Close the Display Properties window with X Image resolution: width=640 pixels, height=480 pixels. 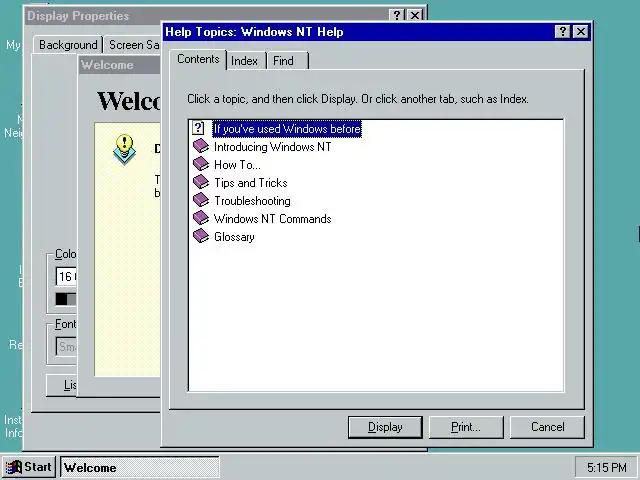415,16
